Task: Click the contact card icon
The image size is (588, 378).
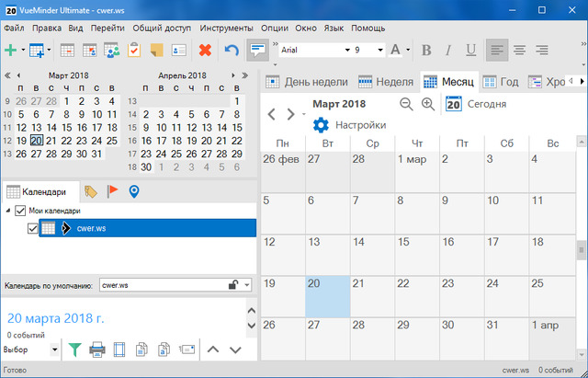Action: 179,50
